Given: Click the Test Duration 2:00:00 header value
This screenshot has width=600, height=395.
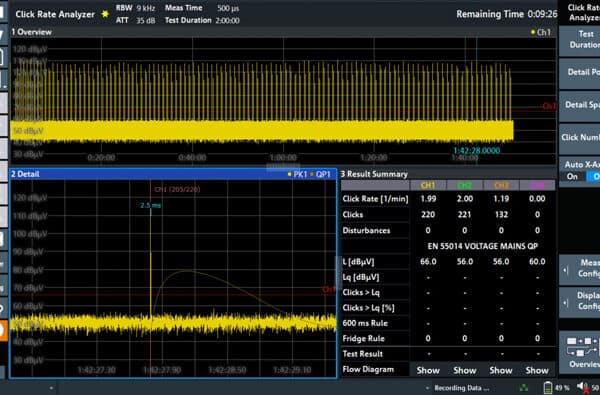Looking at the screenshot, I should point(228,20).
